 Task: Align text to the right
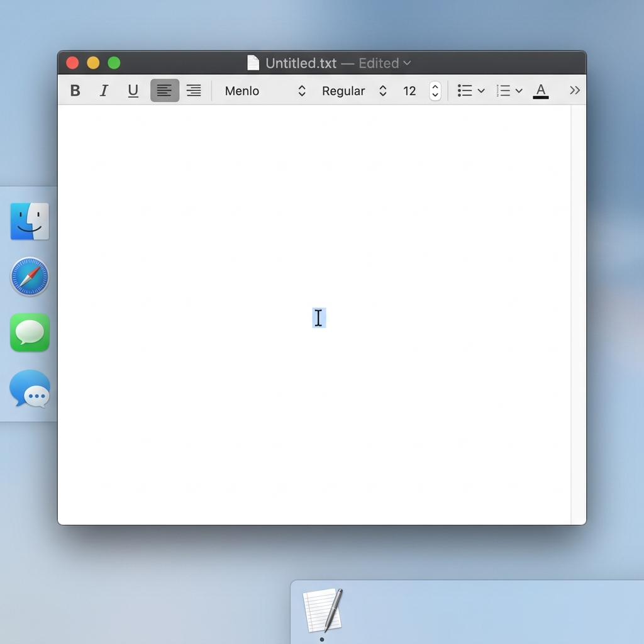pyautogui.click(x=194, y=91)
